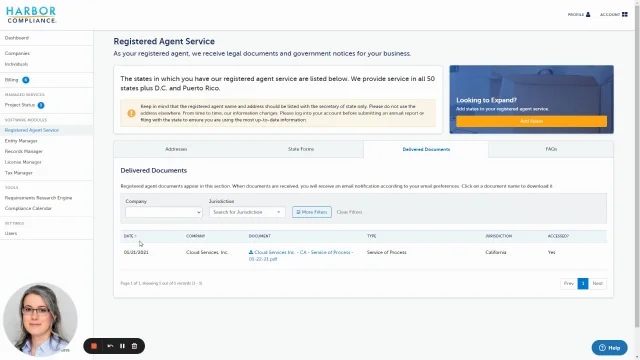This screenshot has width=640, height=360.
Task: Open the FAQs tab
Action: pyautogui.click(x=551, y=149)
